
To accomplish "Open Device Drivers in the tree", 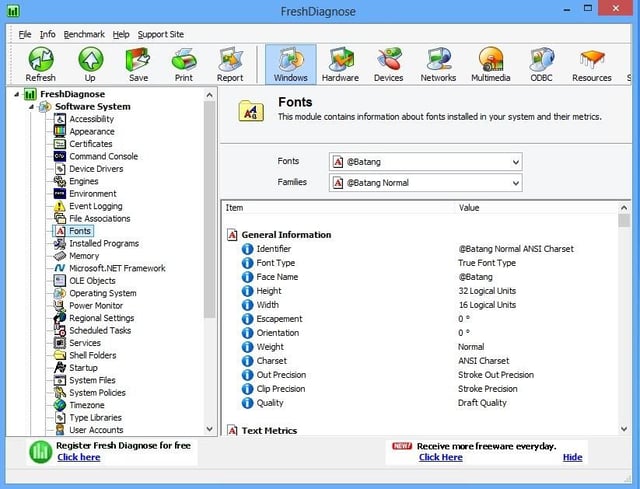I will pyautogui.click(x=96, y=169).
